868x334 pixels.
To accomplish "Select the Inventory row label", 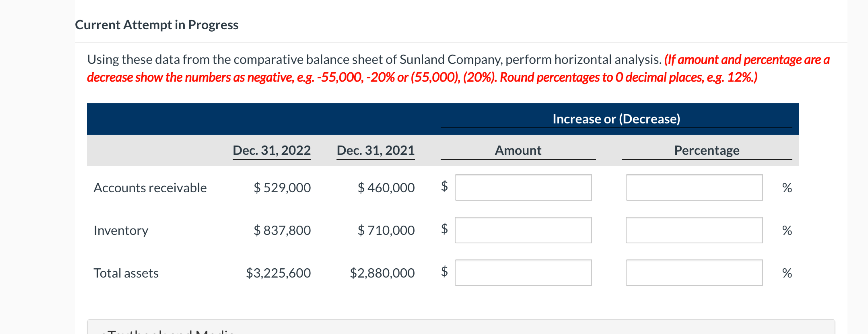I will 121,230.
